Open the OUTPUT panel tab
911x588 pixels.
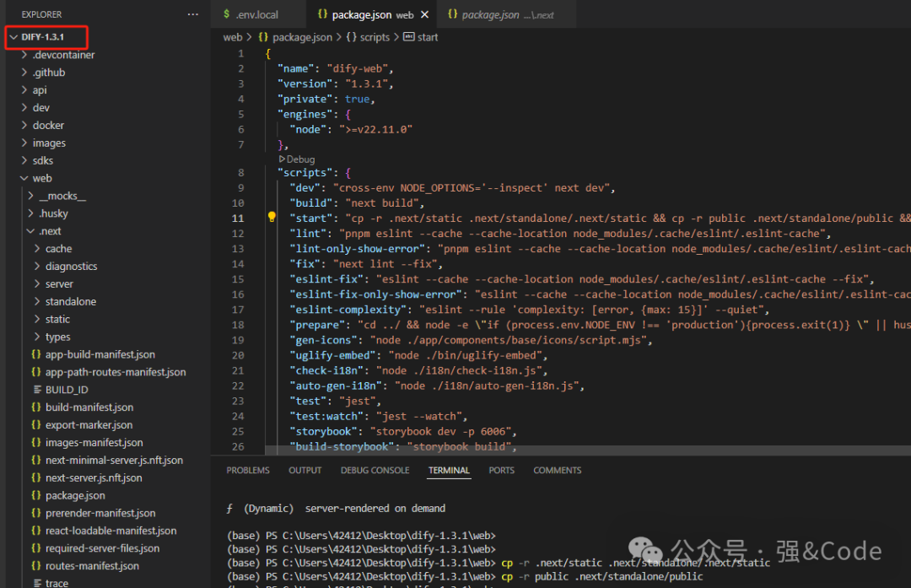click(x=305, y=470)
